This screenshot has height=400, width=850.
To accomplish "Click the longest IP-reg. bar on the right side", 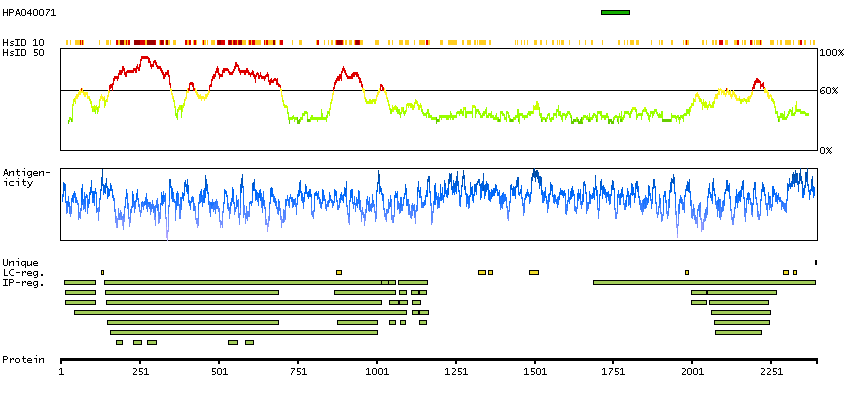I will (704, 282).
